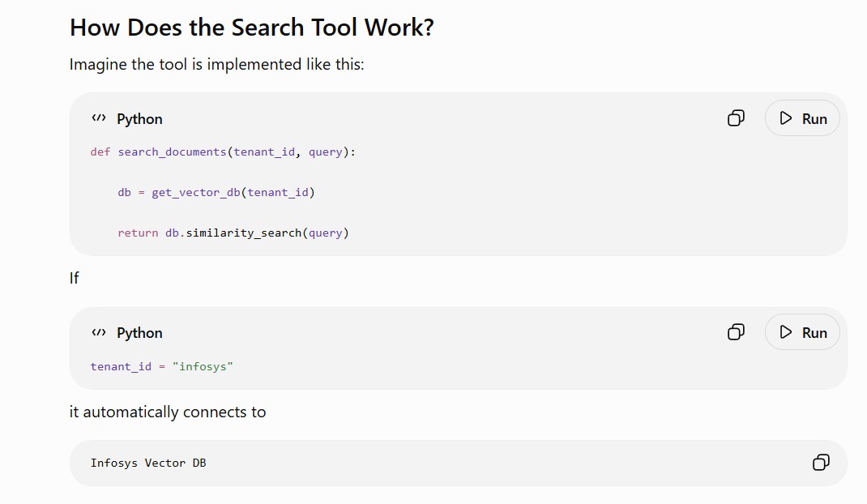
Task: Run the search_documents Python code
Action: click(x=802, y=118)
